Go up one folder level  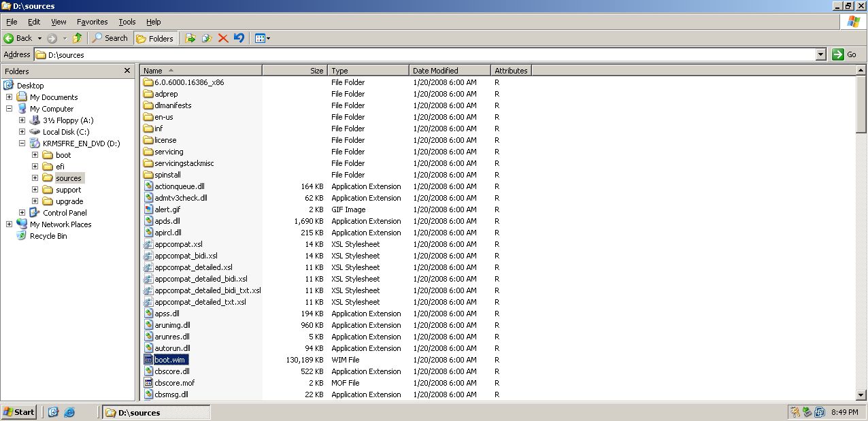click(77, 38)
